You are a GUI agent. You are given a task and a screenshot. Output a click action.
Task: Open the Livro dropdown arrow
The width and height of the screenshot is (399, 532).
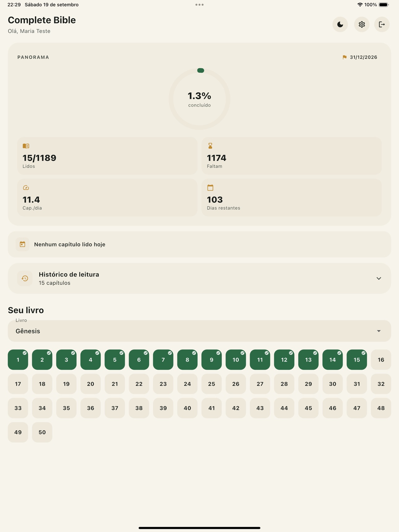pos(379,331)
